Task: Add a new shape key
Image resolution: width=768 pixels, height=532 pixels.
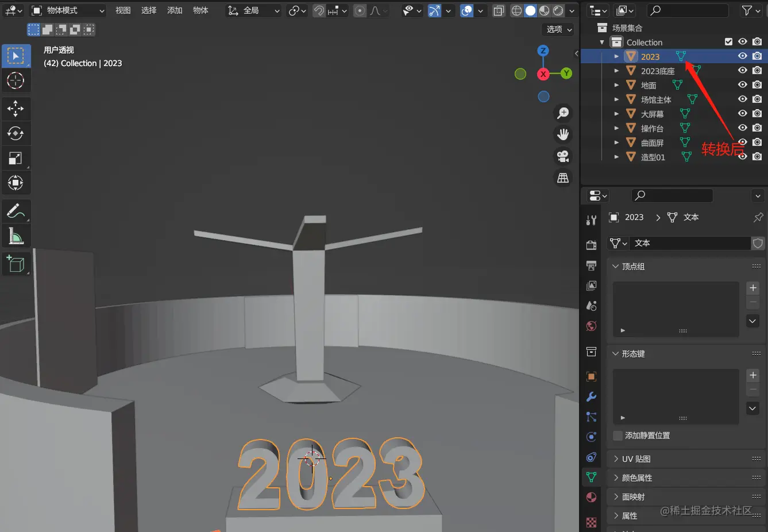Action: click(x=753, y=375)
